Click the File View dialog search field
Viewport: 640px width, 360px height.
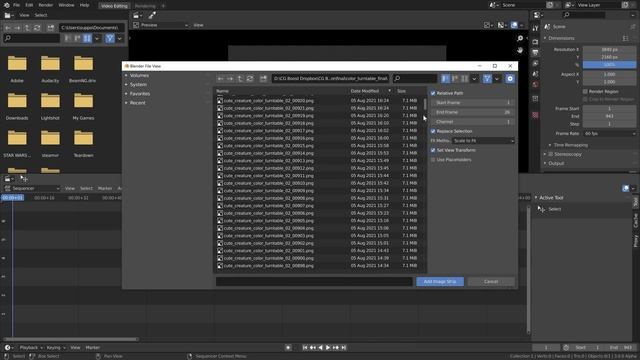[x=415, y=78]
